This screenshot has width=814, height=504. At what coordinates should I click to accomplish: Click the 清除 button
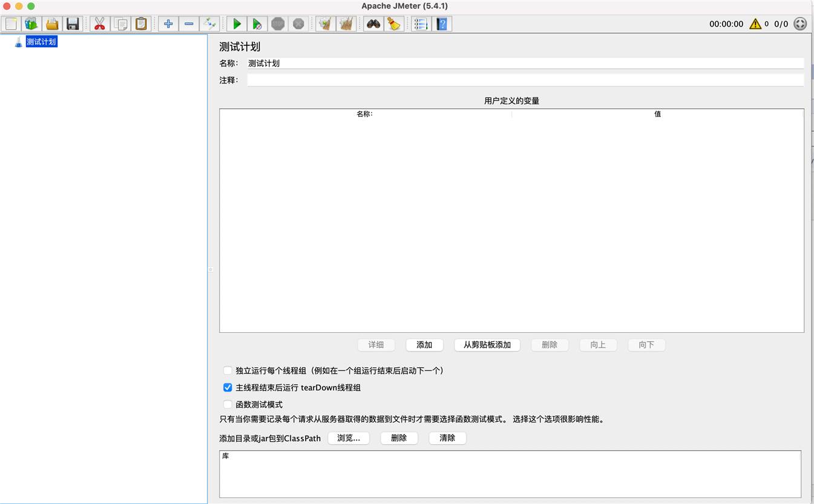point(447,438)
